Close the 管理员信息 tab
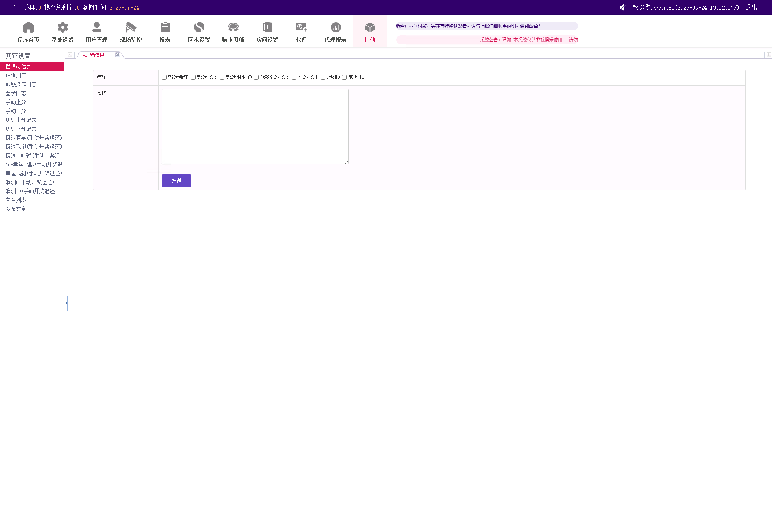The height and width of the screenshot is (532, 772). tap(118, 55)
